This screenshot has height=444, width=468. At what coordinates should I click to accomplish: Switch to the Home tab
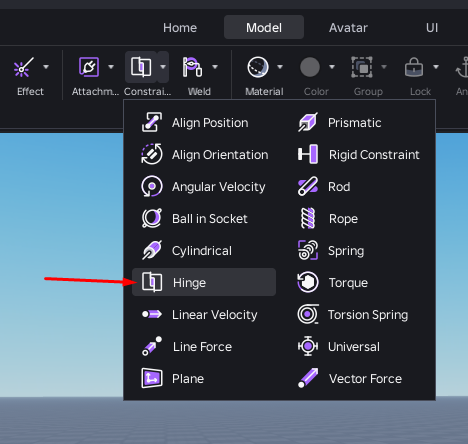click(180, 28)
